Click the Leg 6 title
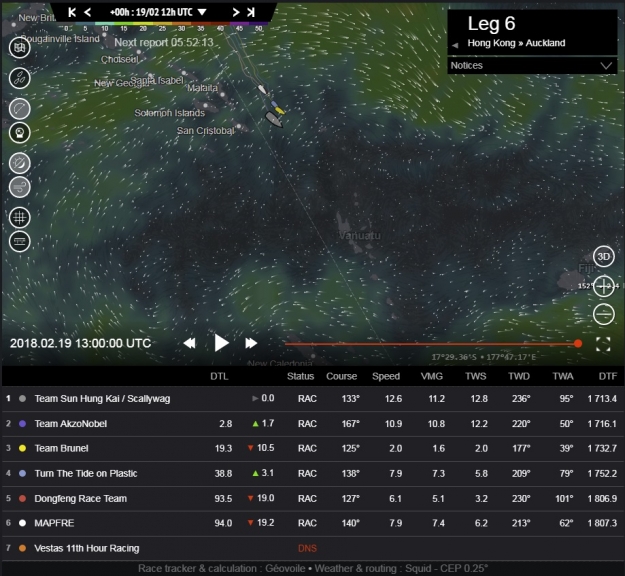Screen dimensions: 625x576 coord(491,24)
